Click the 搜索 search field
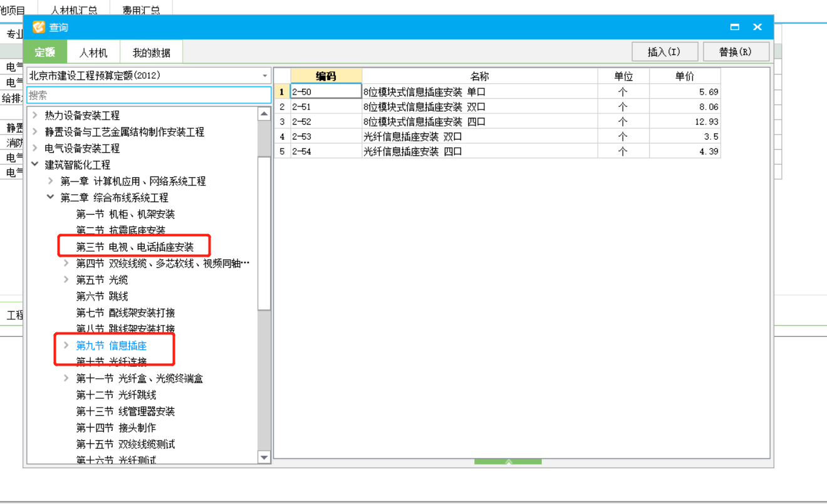This screenshot has width=827, height=504. [x=148, y=95]
